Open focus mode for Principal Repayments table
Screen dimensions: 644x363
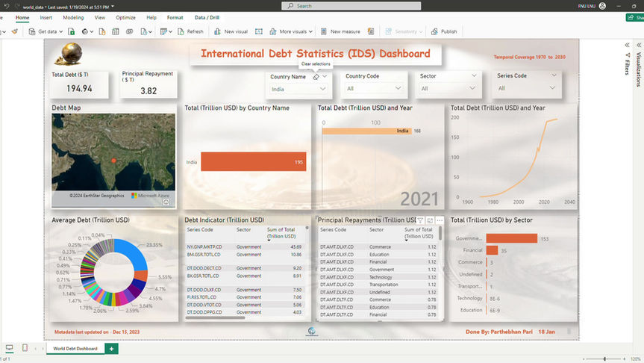430,220
